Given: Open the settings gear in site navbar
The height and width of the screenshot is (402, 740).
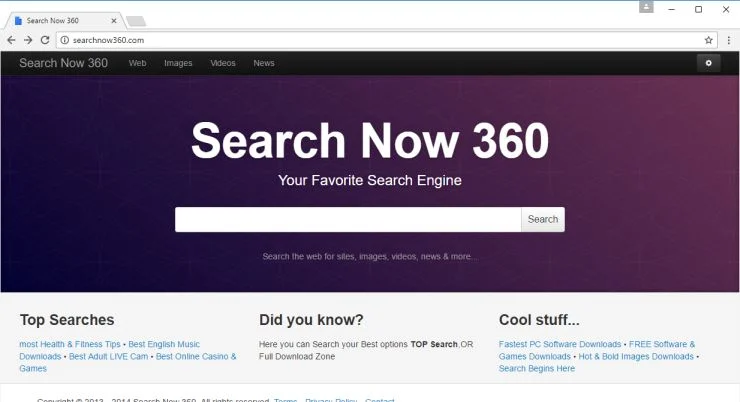Looking at the screenshot, I should click(x=708, y=63).
